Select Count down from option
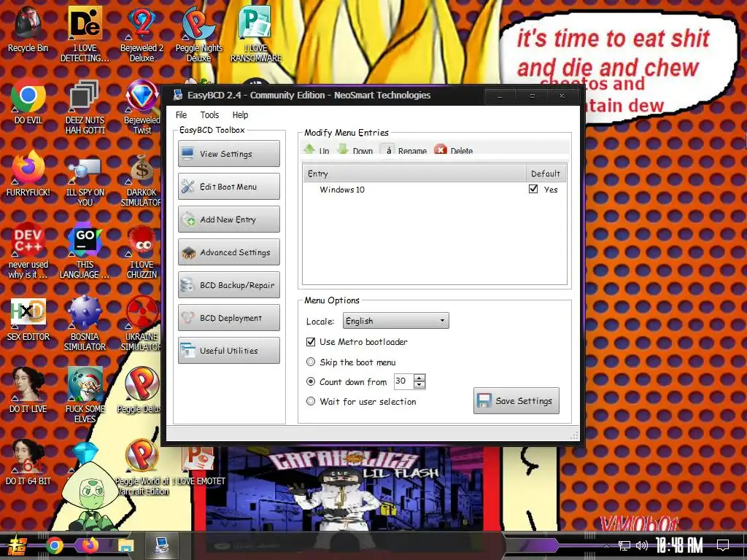Screen dimensions: 747x560 coord(311,381)
